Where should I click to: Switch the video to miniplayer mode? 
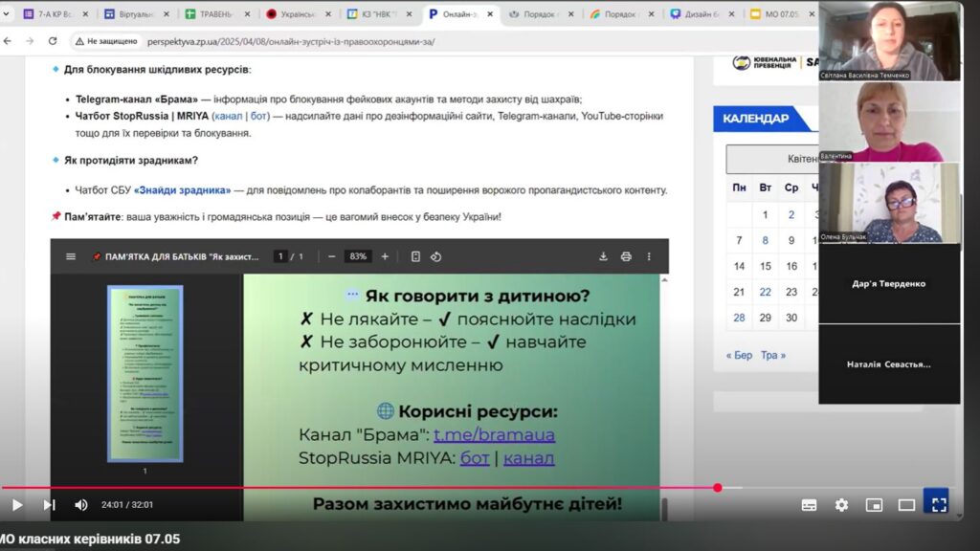click(874, 505)
